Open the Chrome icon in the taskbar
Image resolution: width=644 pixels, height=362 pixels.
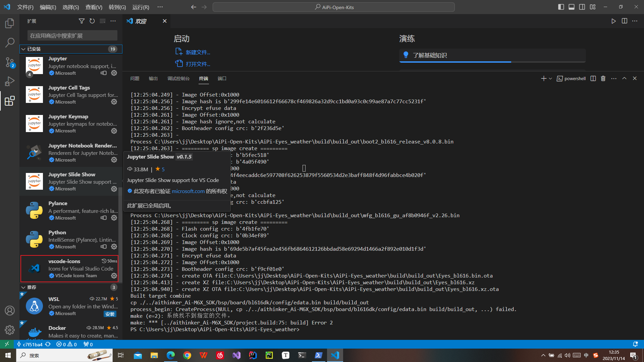[x=187, y=355]
